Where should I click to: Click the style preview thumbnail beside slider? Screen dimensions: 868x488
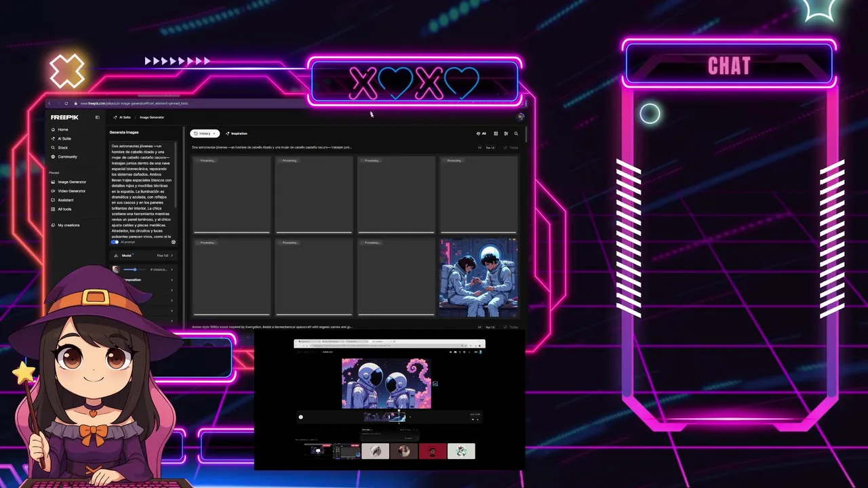coord(117,269)
